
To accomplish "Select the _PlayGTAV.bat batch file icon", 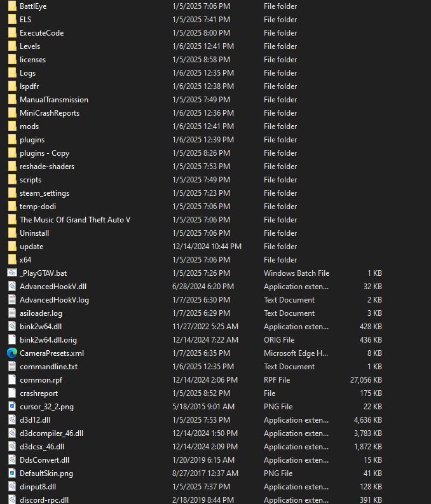I will [12, 273].
